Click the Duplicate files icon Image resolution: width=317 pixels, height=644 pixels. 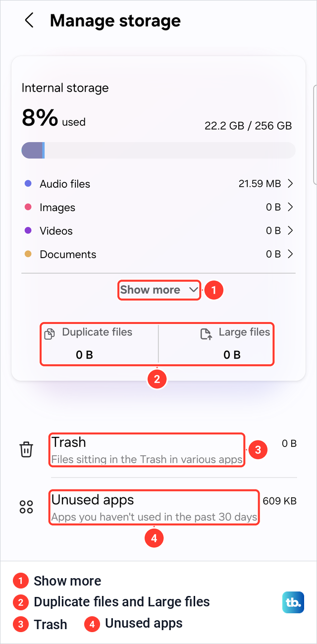pos(50,334)
